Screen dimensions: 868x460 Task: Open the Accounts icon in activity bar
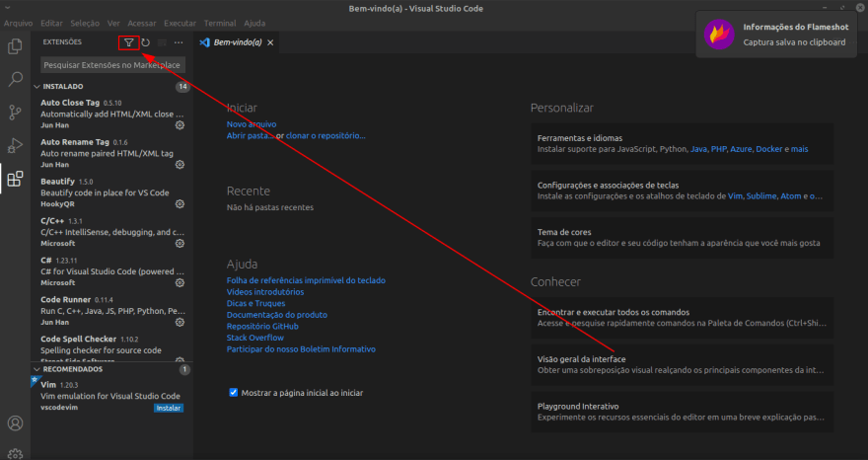point(15,423)
